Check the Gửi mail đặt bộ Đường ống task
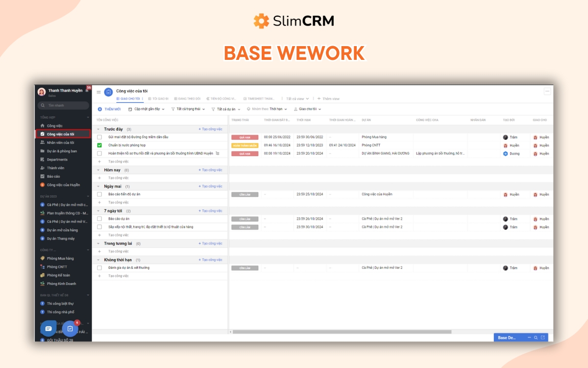Viewport: 588px width, 368px height. [99, 137]
